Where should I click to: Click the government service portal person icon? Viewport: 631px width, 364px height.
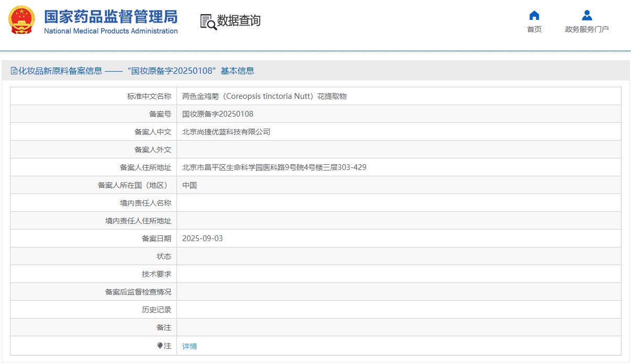tap(587, 15)
